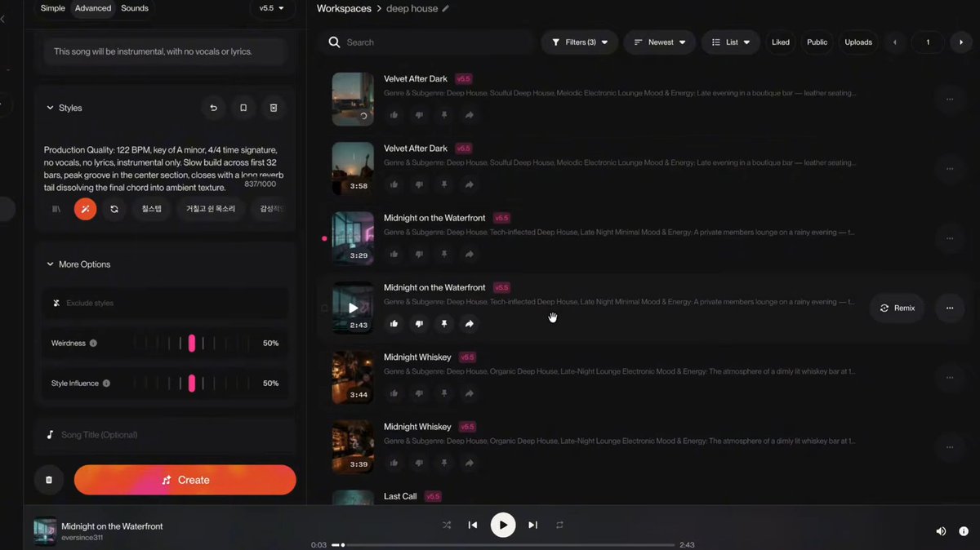Remix Midnight on the Waterfront track
The height and width of the screenshot is (550, 980).
898,308
